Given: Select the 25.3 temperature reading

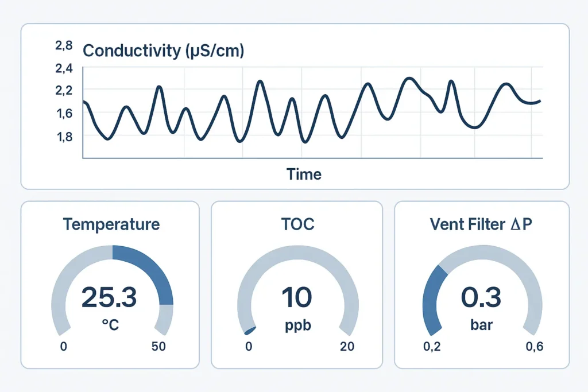Looking at the screenshot, I should [109, 297].
